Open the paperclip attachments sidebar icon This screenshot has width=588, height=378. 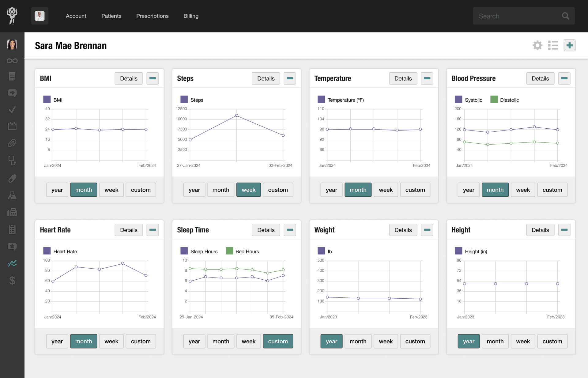12,143
